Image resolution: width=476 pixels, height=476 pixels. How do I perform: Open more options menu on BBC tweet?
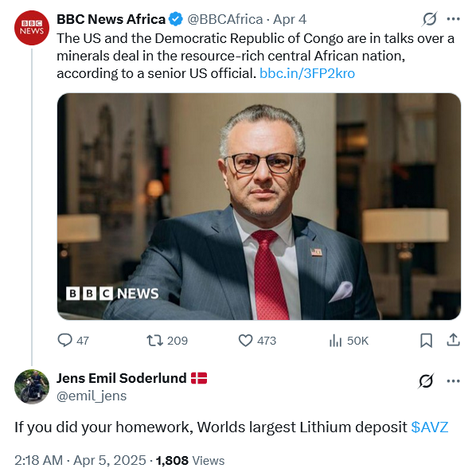tap(453, 19)
